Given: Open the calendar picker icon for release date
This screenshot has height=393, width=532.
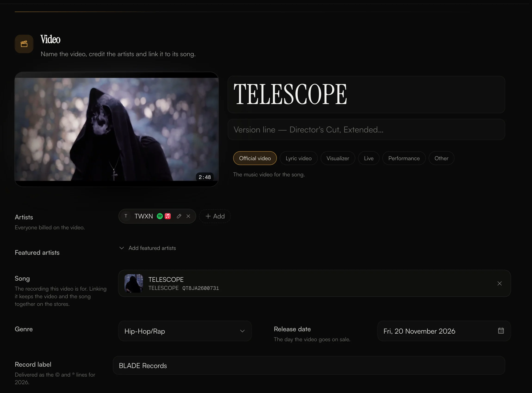Looking at the screenshot, I should [501, 331].
